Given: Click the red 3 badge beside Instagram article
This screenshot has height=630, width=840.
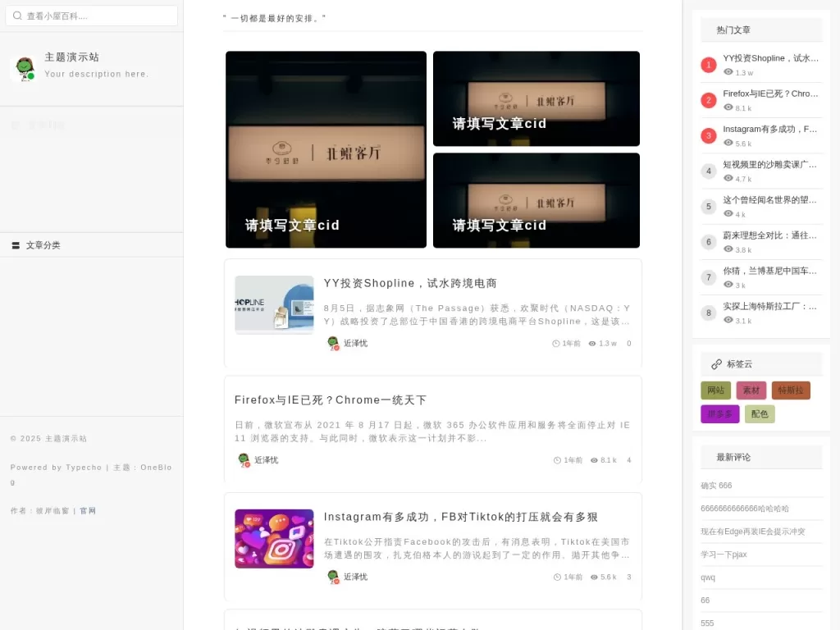Looking at the screenshot, I should [708, 135].
